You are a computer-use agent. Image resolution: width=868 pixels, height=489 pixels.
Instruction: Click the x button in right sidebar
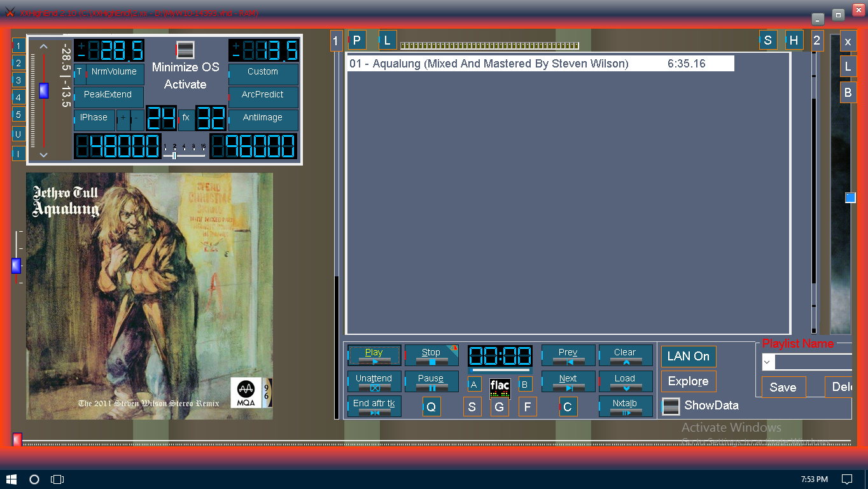[848, 41]
